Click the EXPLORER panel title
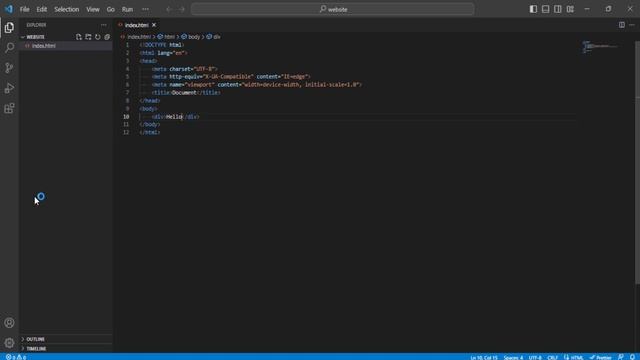The width and height of the screenshot is (640, 360). (36, 25)
